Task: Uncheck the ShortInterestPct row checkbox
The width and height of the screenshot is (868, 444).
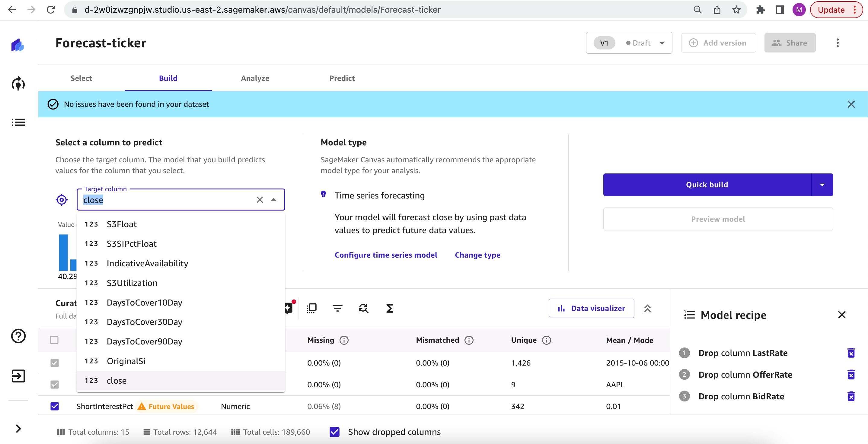Action: (55, 406)
